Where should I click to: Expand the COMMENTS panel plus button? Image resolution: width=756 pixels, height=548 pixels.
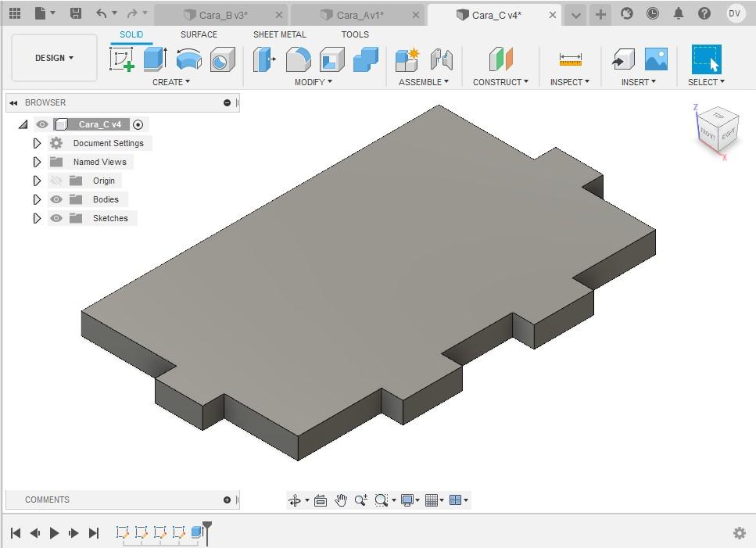(227, 500)
